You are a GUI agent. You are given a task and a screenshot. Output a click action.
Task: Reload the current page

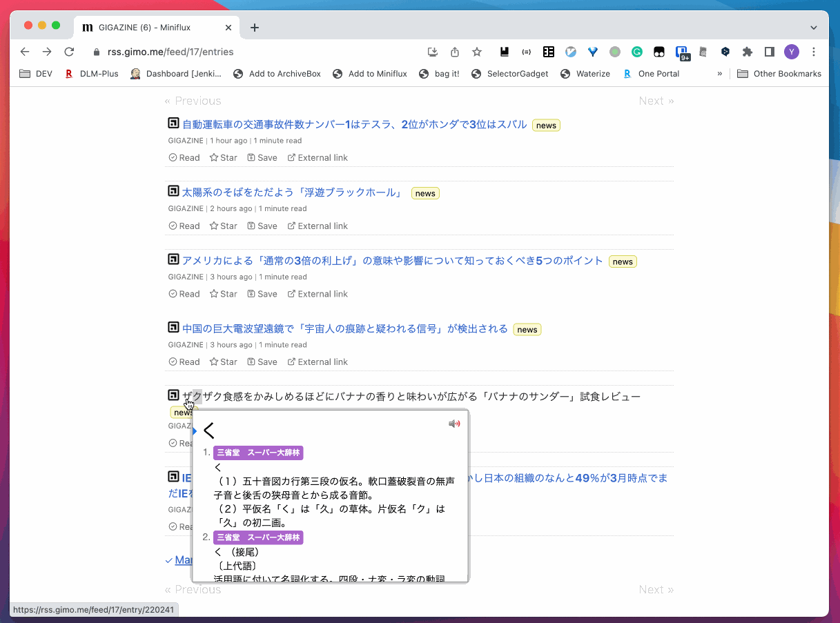point(69,52)
